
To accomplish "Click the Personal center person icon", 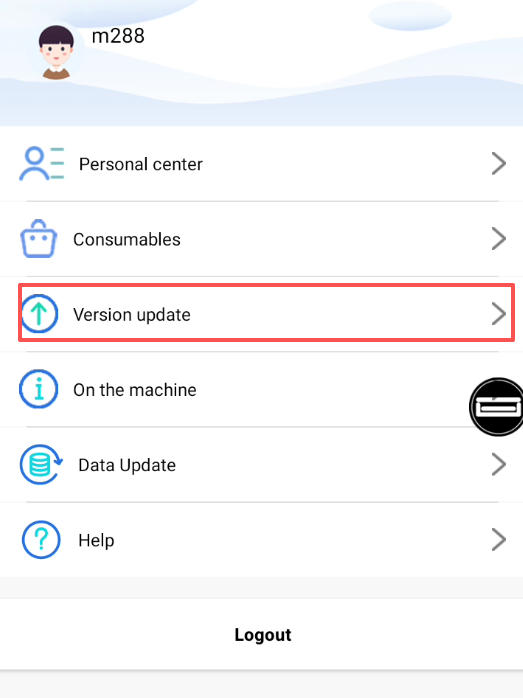I will tap(41, 163).
